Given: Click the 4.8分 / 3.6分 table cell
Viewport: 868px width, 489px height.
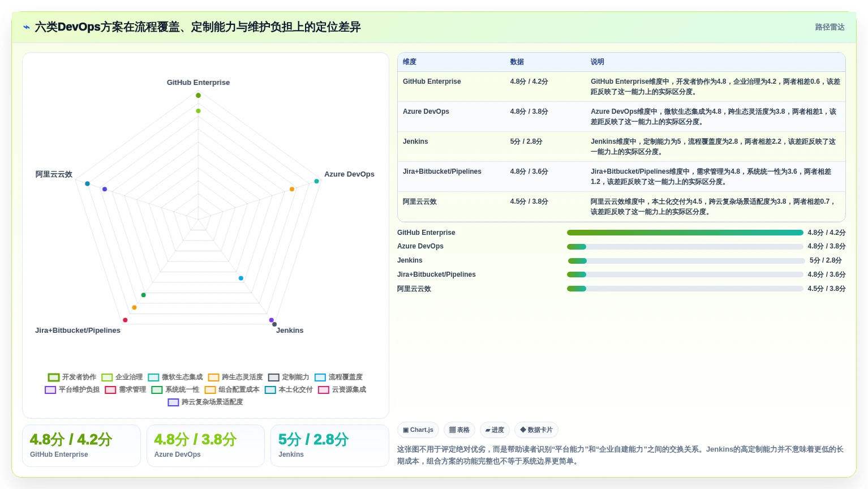Looking at the screenshot, I should [x=529, y=171].
